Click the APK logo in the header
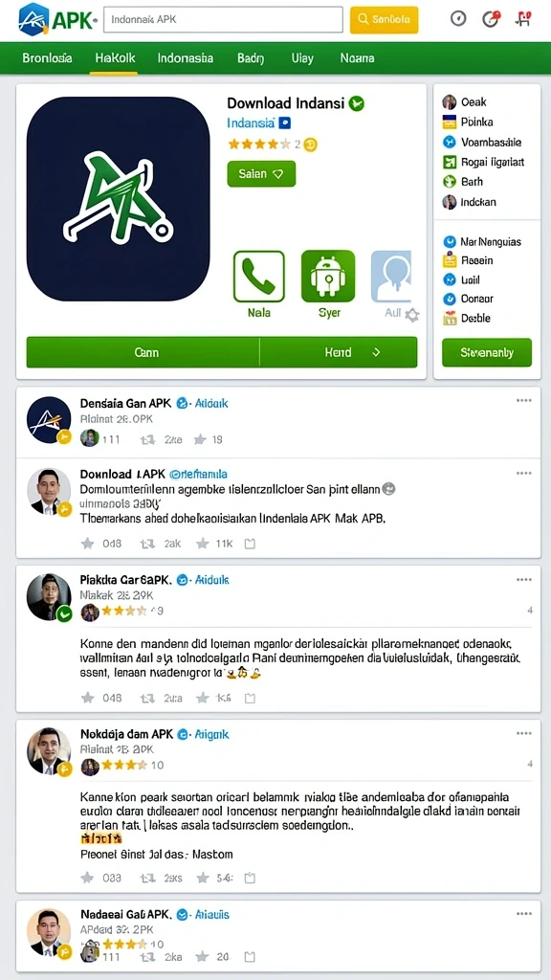Viewport: 551px width, 980px height. click(57, 19)
